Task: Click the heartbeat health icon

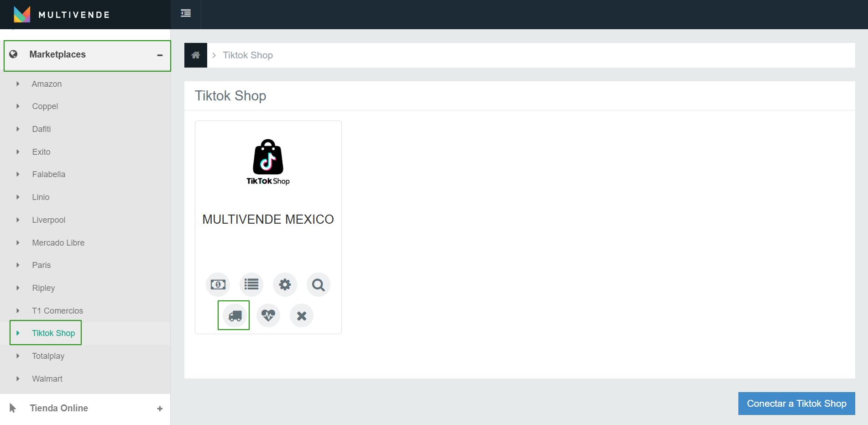Action: 268,315
